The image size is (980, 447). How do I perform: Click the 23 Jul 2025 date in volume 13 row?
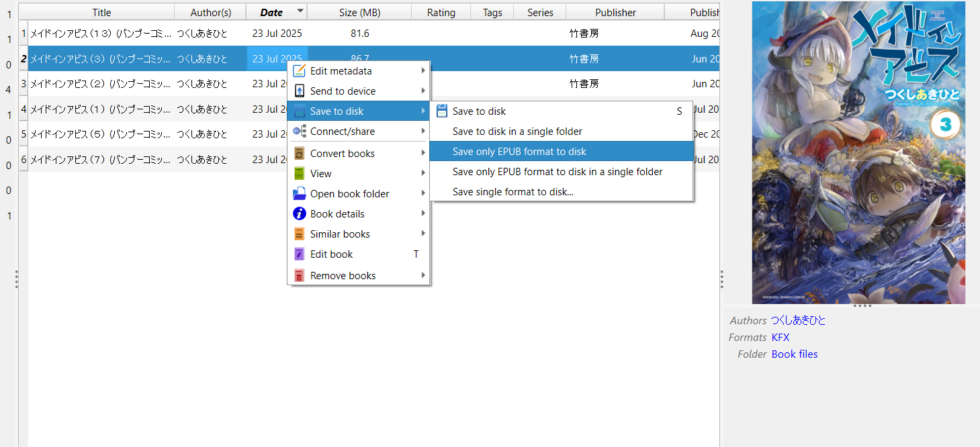tap(277, 34)
